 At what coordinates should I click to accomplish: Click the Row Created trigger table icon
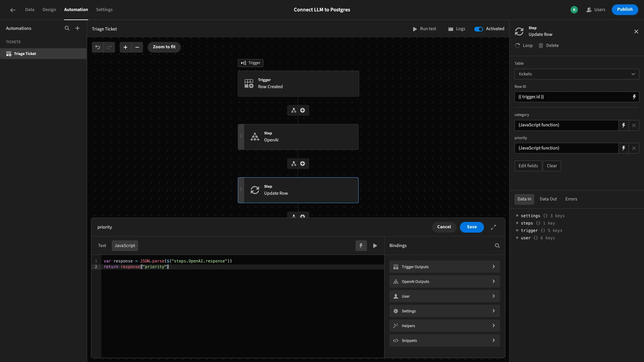coord(249,83)
